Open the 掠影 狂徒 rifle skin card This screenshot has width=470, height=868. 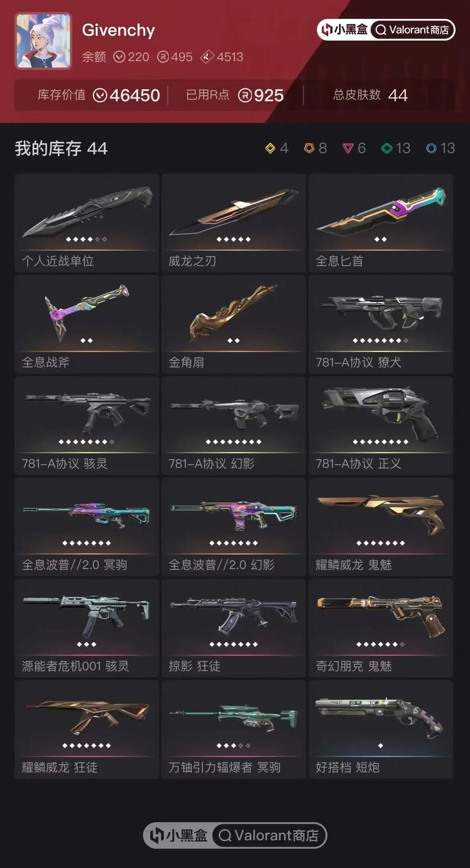(234, 628)
